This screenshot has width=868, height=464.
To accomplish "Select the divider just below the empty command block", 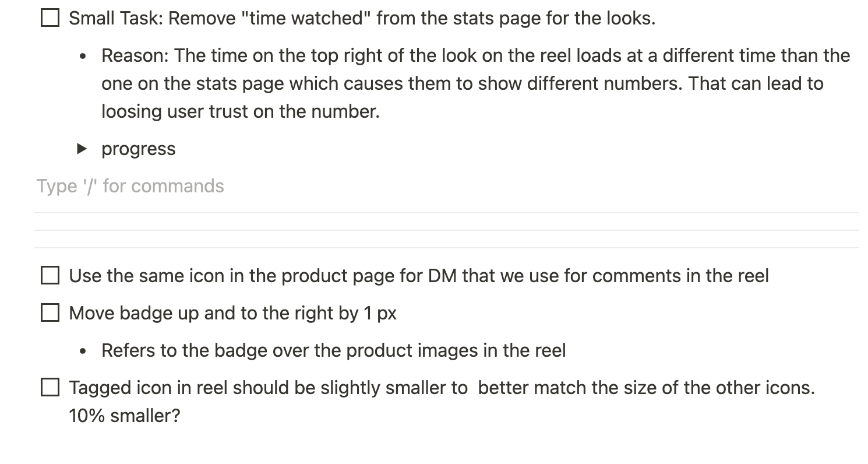I will (x=446, y=213).
